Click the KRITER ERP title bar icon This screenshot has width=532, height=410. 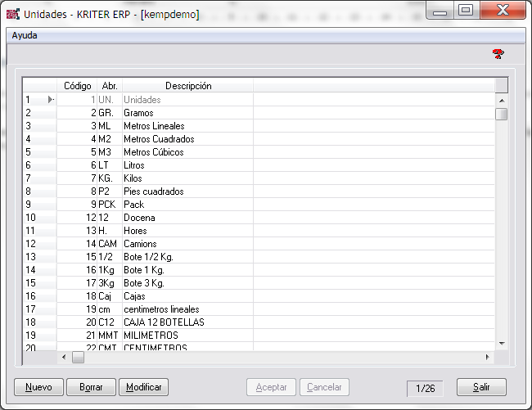[12, 14]
